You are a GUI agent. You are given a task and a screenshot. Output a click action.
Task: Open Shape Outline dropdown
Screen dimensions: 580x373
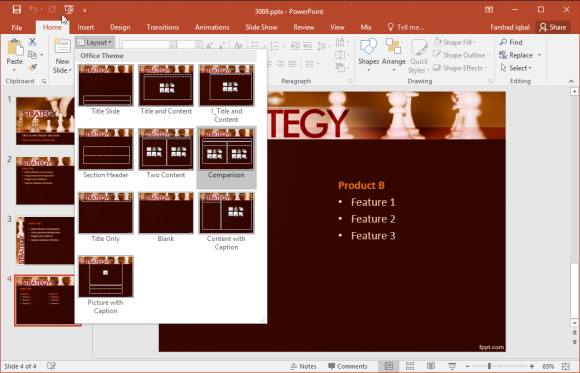coord(461,55)
